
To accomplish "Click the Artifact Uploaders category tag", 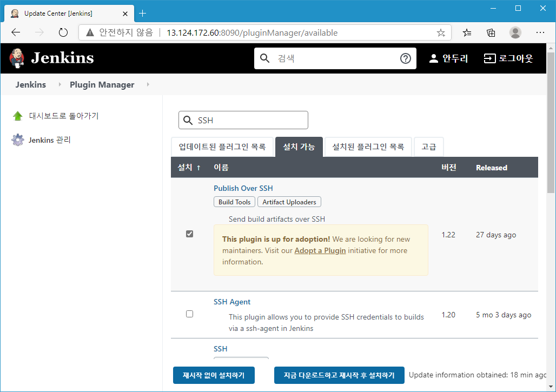I will pos(289,202).
